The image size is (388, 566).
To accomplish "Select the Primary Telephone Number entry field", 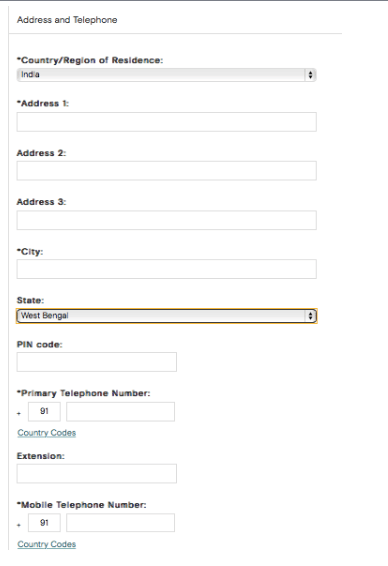I will tap(121, 412).
